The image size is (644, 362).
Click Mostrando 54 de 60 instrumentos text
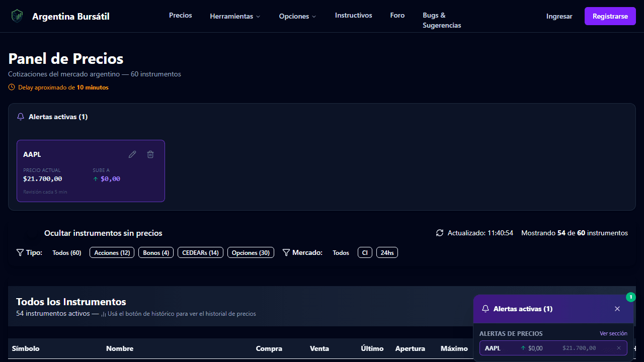(575, 233)
